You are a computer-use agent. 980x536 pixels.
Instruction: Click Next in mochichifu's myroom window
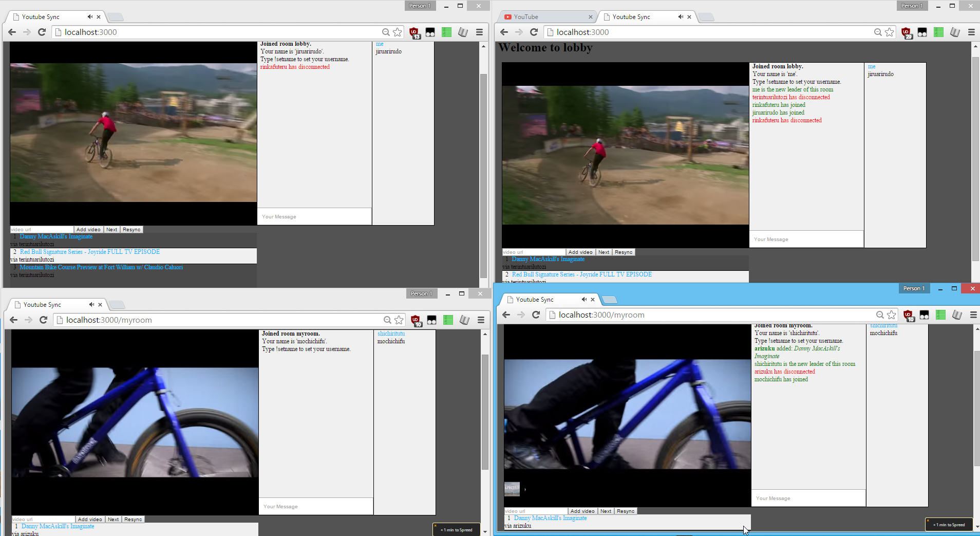tap(114, 520)
